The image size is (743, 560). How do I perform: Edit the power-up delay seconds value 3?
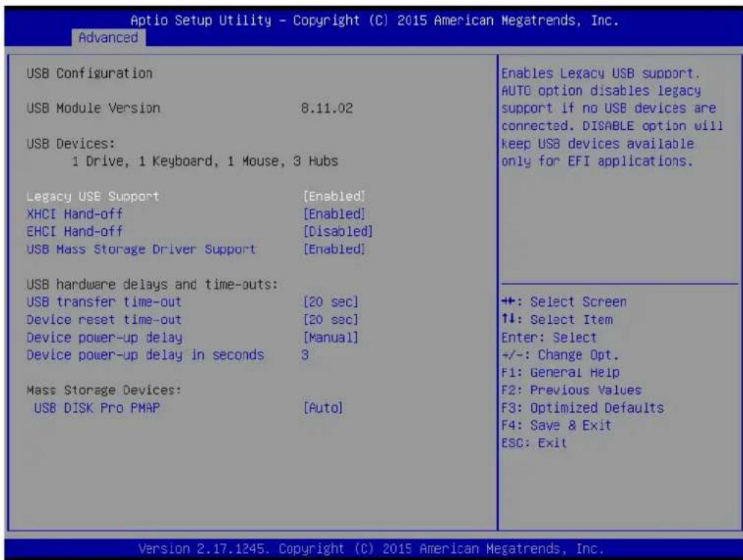tap(305, 356)
